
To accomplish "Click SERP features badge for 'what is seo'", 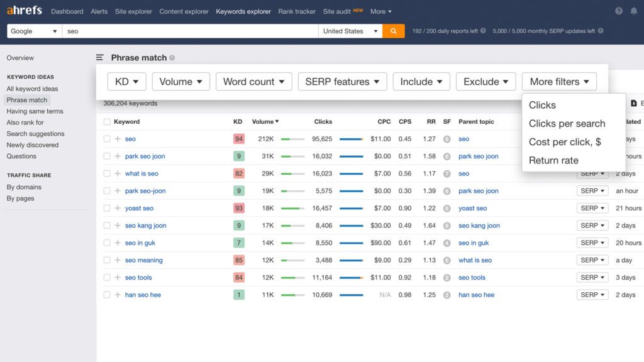I will [447, 173].
